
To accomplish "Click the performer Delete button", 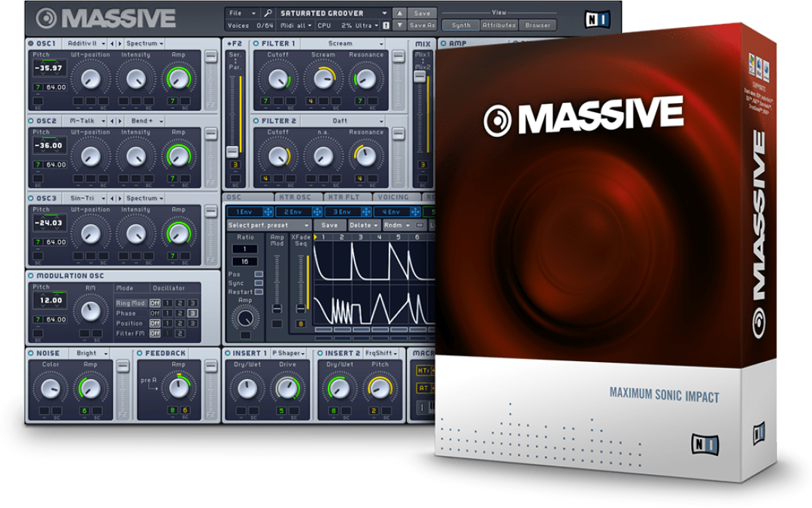I will click(363, 225).
